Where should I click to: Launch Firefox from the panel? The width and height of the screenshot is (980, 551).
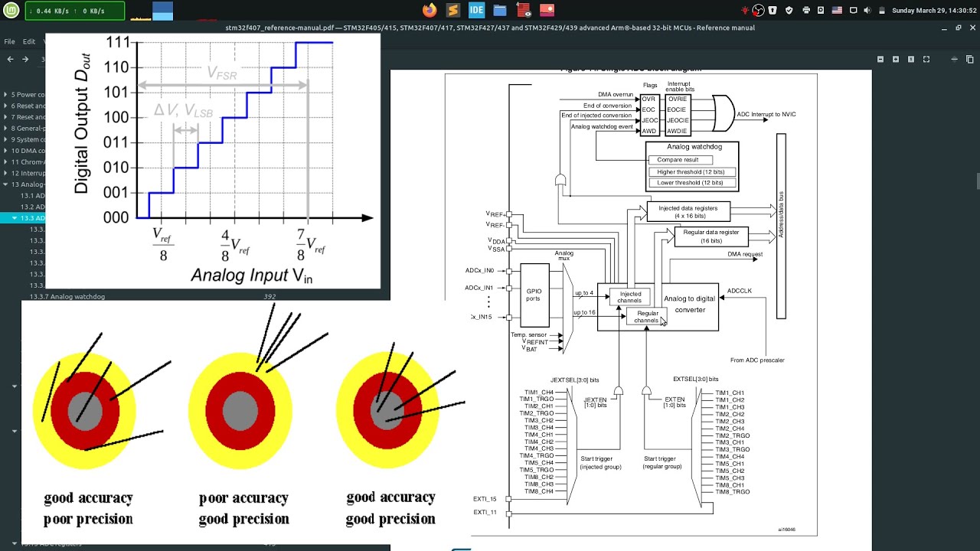(430, 10)
